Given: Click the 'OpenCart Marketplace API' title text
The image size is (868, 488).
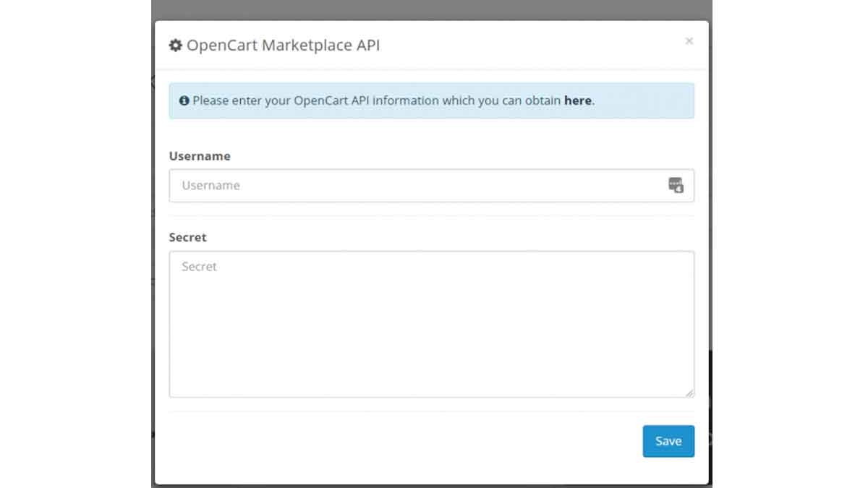Looking at the screenshot, I should tap(283, 46).
